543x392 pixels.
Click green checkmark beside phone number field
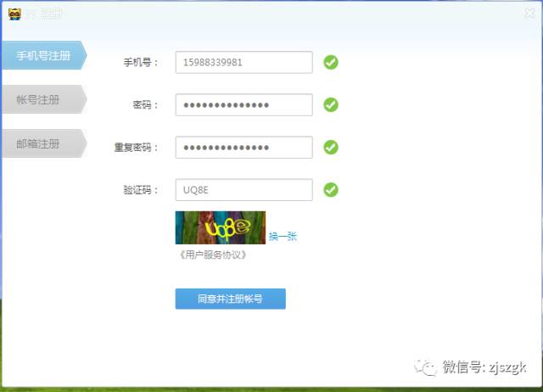[331, 63]
